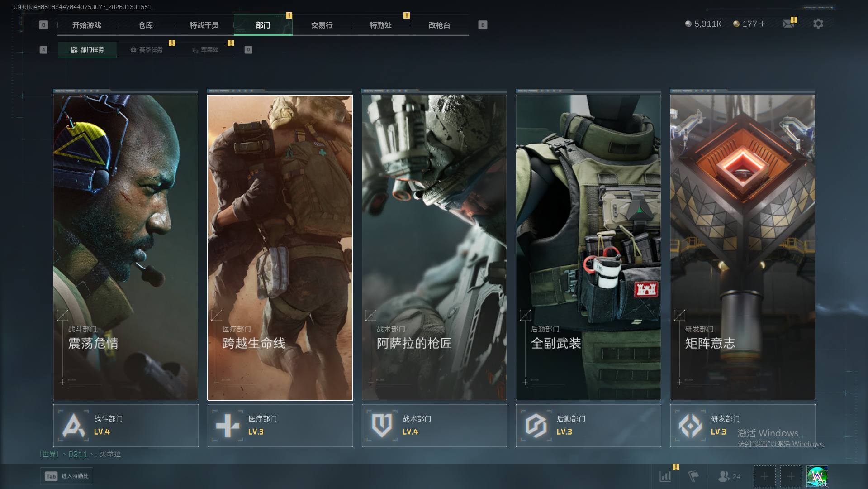Open the 军需处 sub-tab
This screenshot has height=489, width=868.
click(x=205, y=50)
